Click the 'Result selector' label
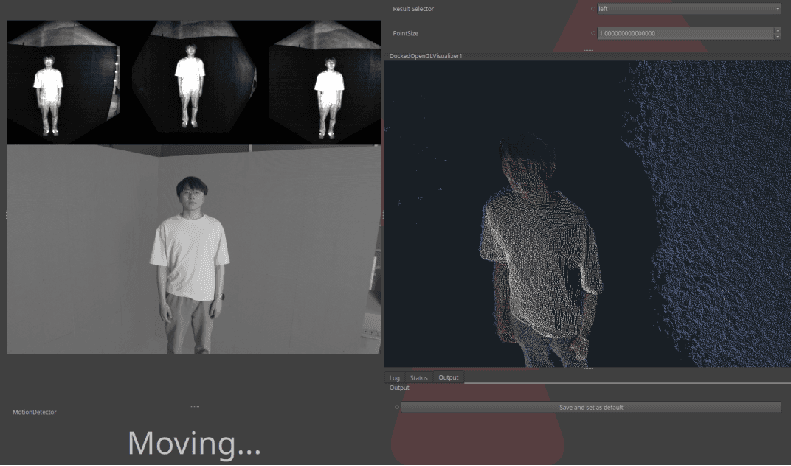Image resolution: width=791 pixels, height=466 pixels. coord(413,9)
